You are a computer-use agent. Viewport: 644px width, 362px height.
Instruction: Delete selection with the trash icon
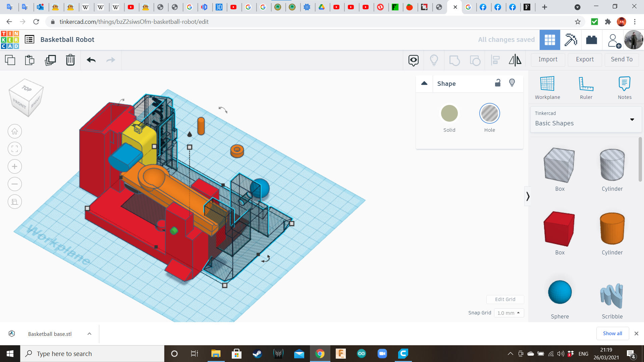70,60
